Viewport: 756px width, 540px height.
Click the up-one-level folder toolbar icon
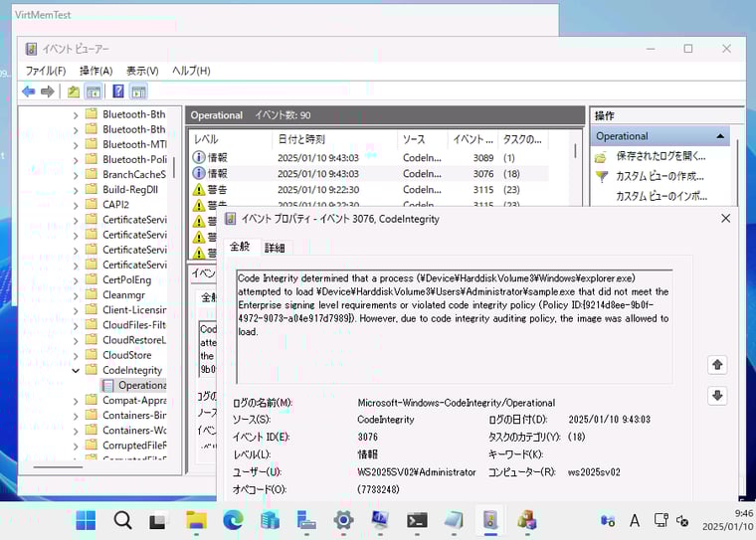(74, 91)
